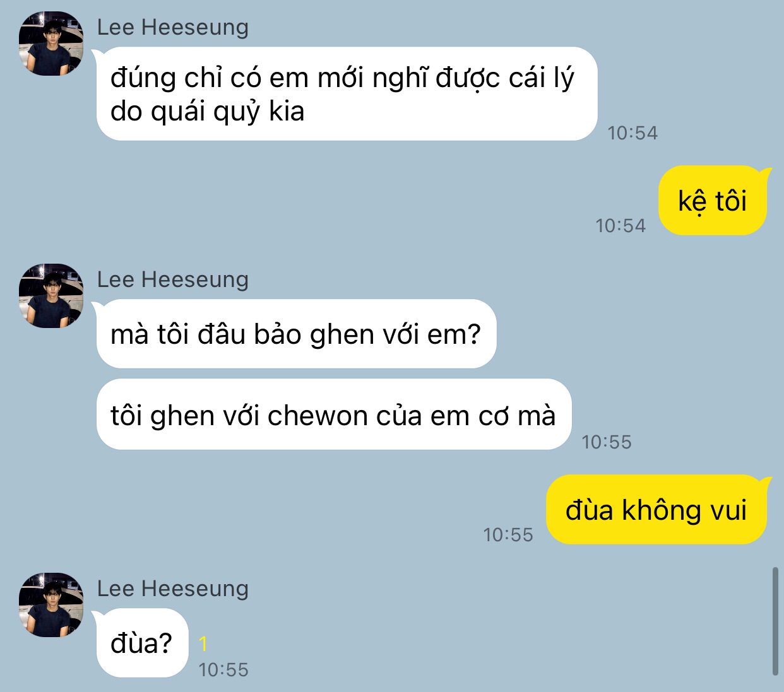Select message "đúng chỉ có em mới nghĩ"
Screen dimensions: 784x692
(347, 94)
